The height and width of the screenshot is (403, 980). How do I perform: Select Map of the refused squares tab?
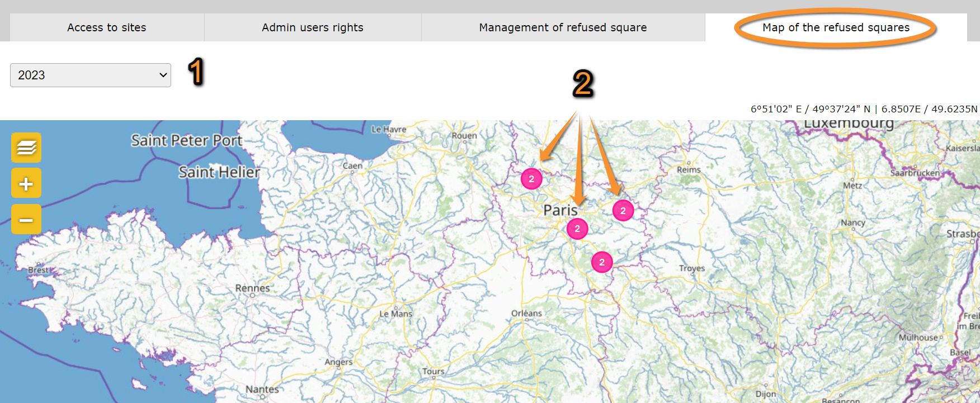pyautogui.click(x=836, y=27)
